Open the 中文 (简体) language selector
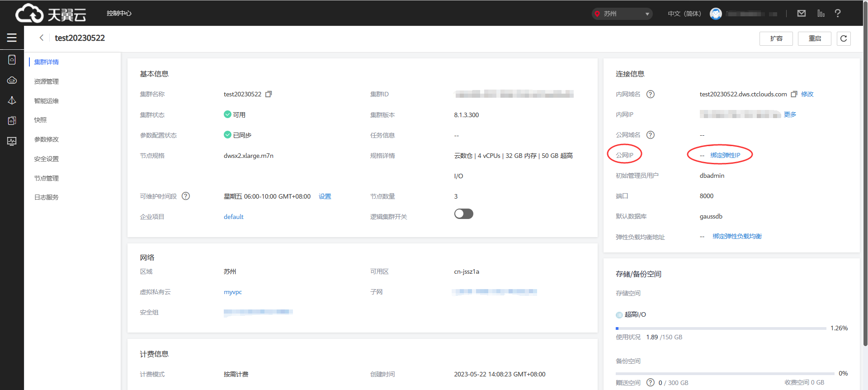This screenshot has width=868, height=390. pos(684,14)
